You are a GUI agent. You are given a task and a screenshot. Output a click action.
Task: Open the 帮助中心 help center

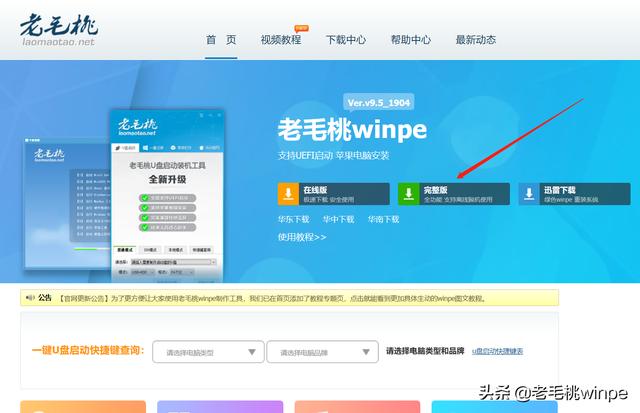(411, 40)
